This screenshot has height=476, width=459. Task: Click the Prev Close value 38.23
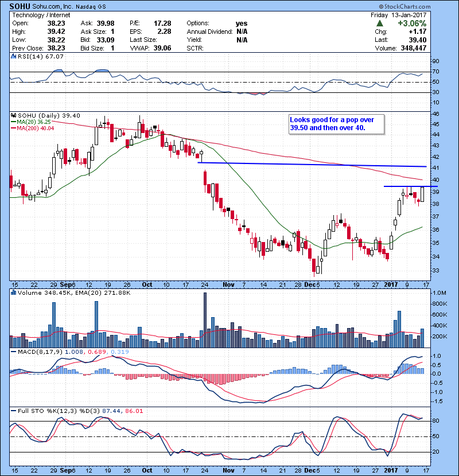point(56,48)
